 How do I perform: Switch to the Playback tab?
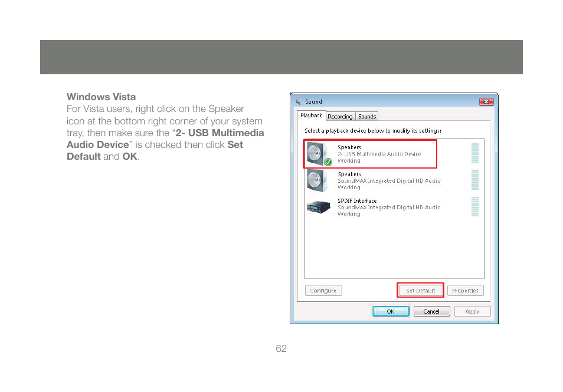(x=311, y=116)
